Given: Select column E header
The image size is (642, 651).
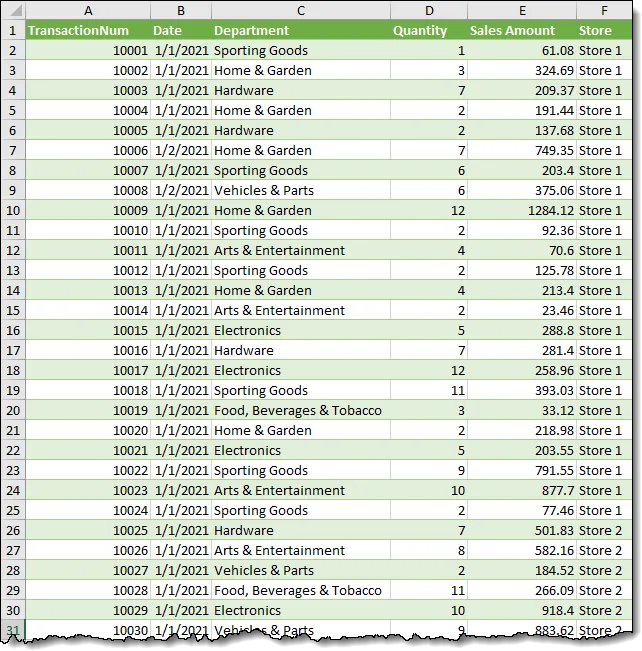Looking at the screenshot, I should point(521,11).
